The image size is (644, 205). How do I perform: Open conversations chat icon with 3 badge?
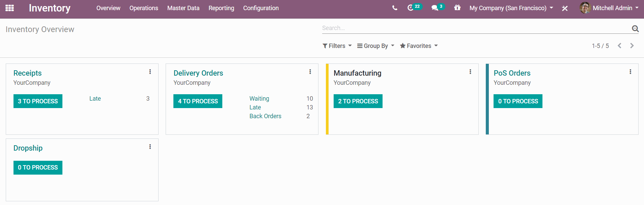pyautogui.click(x=435, y=8)
